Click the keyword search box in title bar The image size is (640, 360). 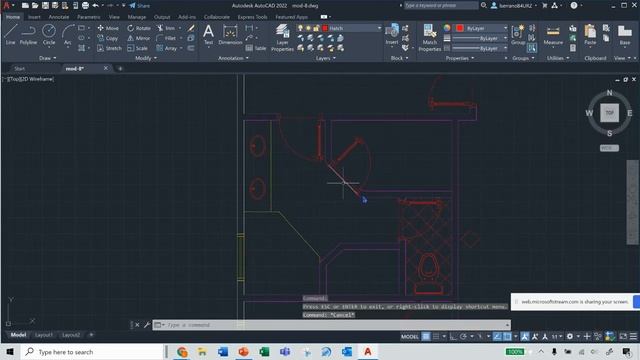(441, 6)
